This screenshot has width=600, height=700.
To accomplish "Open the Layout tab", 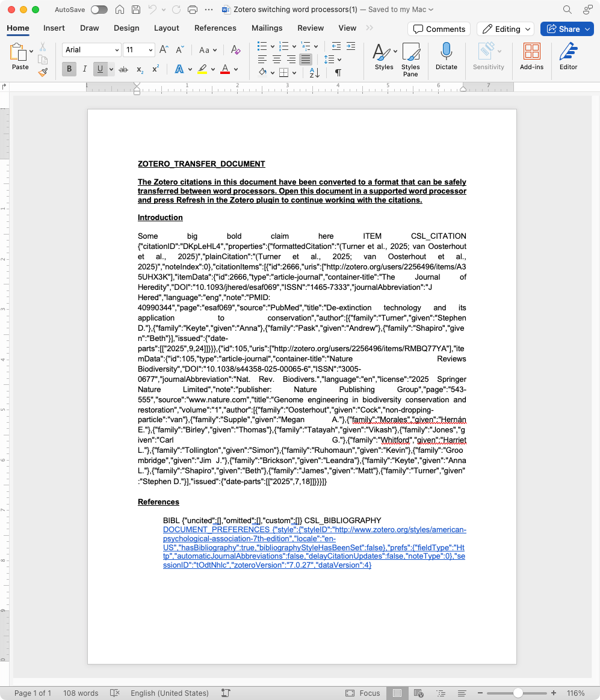I will [x=167, y=28].
